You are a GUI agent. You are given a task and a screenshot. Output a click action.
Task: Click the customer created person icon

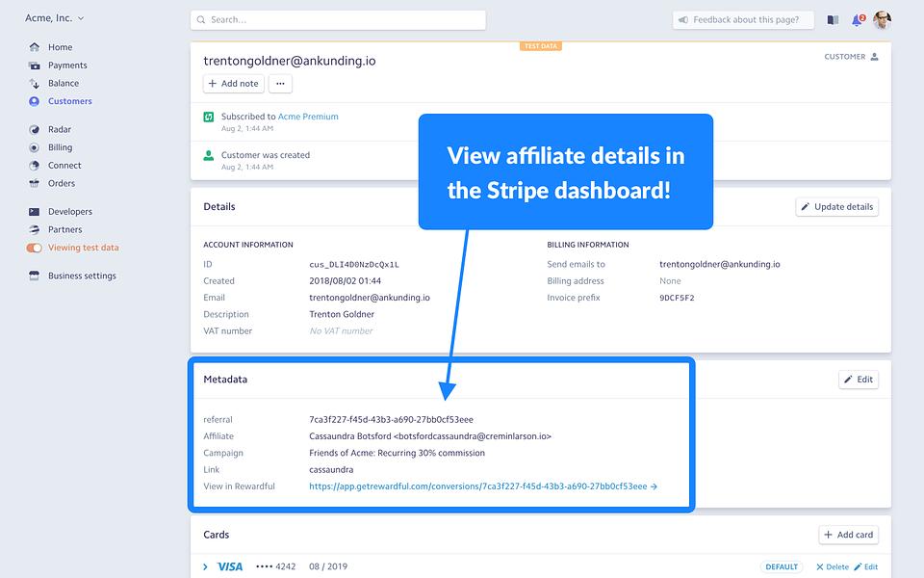point(209,156)
